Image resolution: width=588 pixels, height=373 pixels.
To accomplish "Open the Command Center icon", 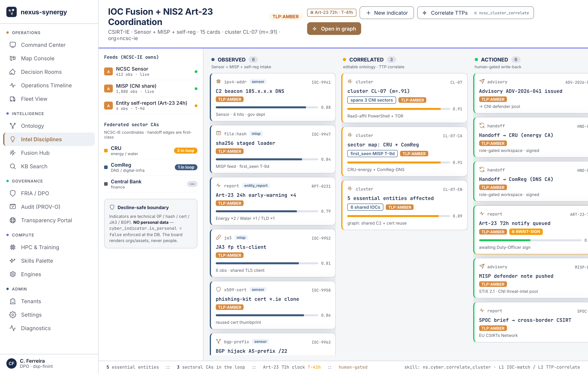I will [13, 45].
